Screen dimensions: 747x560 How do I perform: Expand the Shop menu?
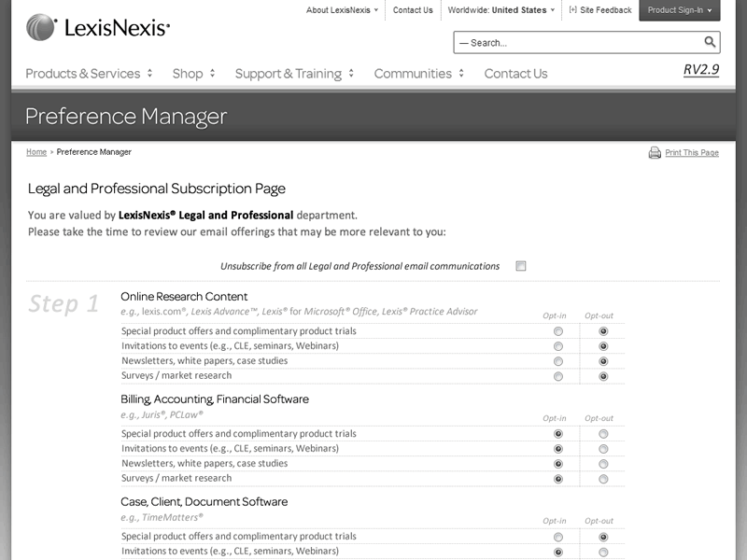tap(194, 74)
